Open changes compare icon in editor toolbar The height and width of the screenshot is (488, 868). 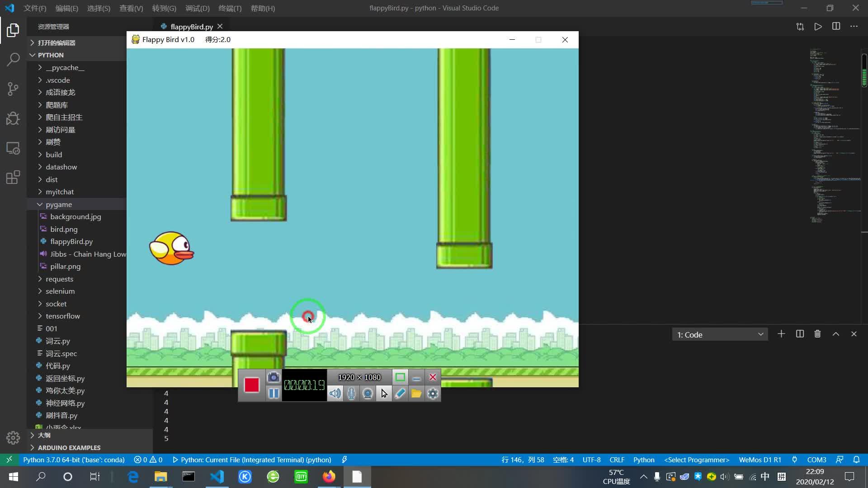coord(800,27)
